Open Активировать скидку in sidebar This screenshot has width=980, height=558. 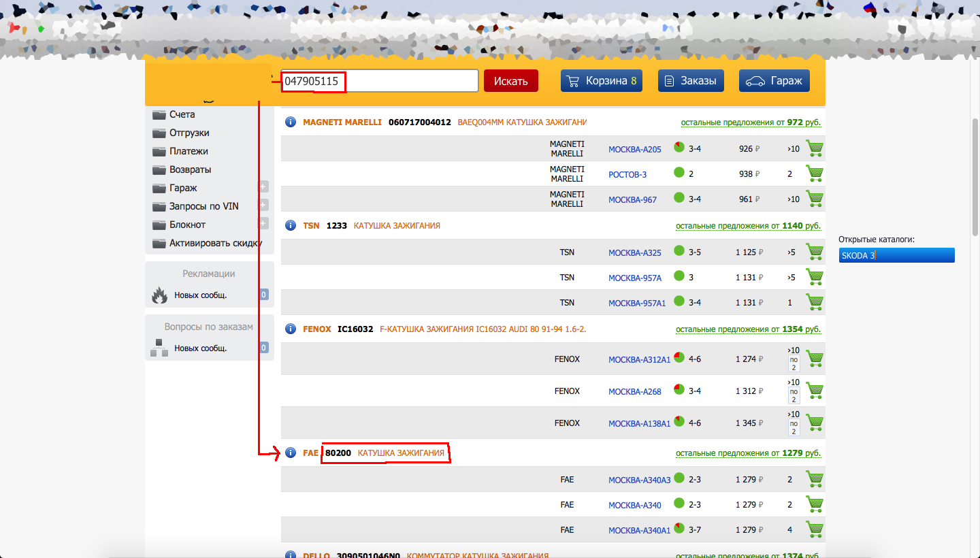[216, 243]
